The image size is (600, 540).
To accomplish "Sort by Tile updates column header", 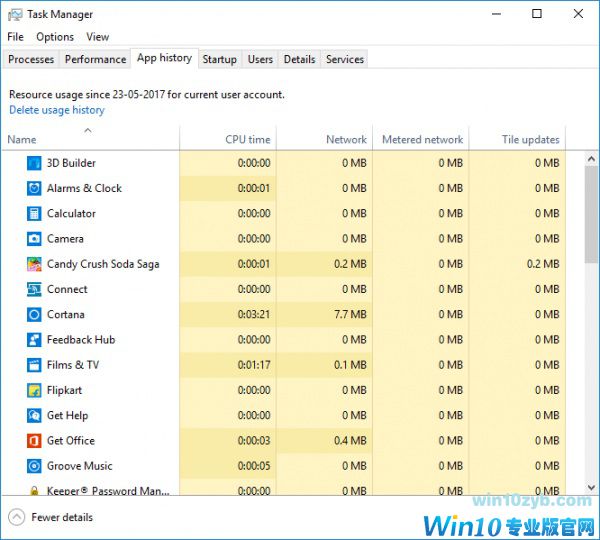I will pyautogui.click(x=517, y=139).
